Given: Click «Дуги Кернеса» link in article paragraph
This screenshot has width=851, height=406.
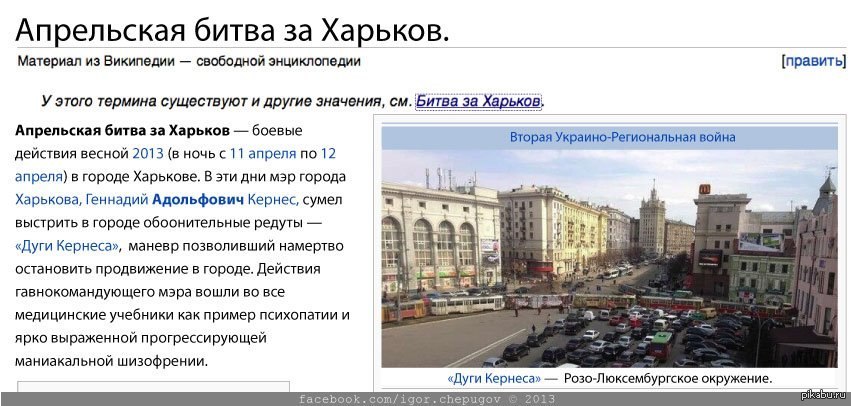Looking at the screenshot, I should coord(68,246).
